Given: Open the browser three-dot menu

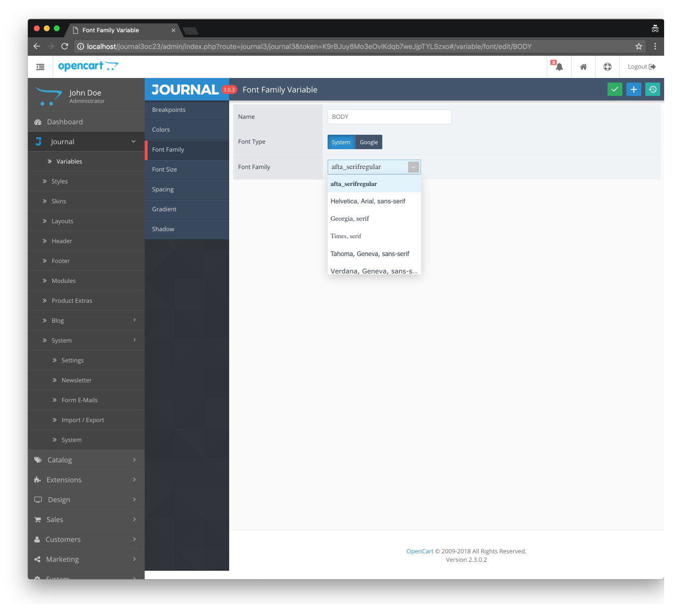Looking at the screenshot, I should click(x=655, y=46).
